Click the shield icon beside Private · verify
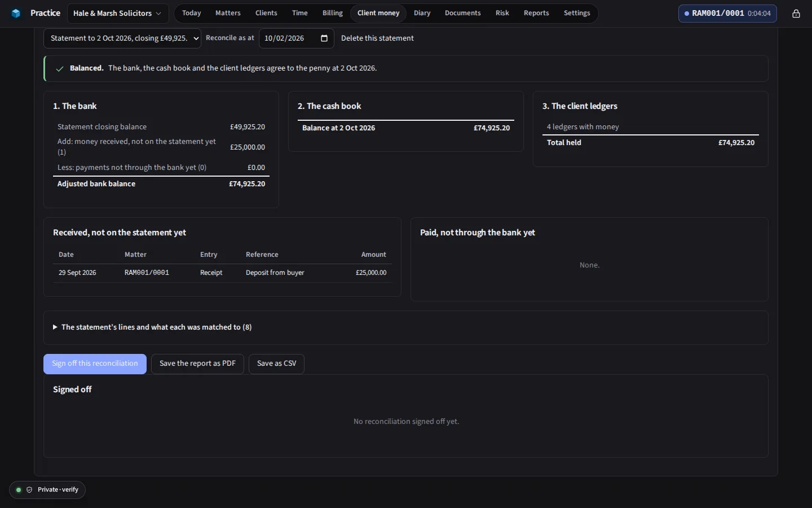The image size is (812, 508). (29, 490)
